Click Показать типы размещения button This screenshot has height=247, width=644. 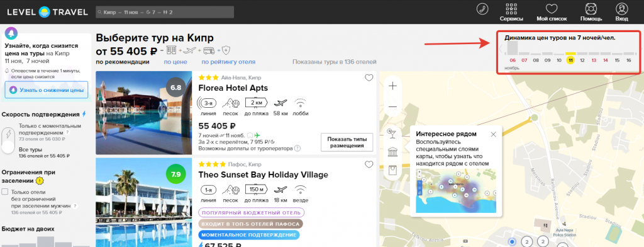[347, 142]
